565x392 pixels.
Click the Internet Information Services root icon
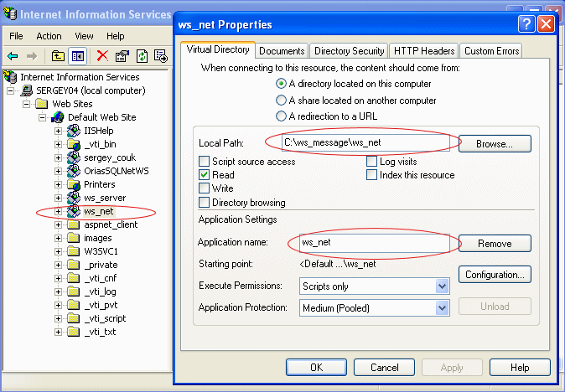(x=10, y=77)
